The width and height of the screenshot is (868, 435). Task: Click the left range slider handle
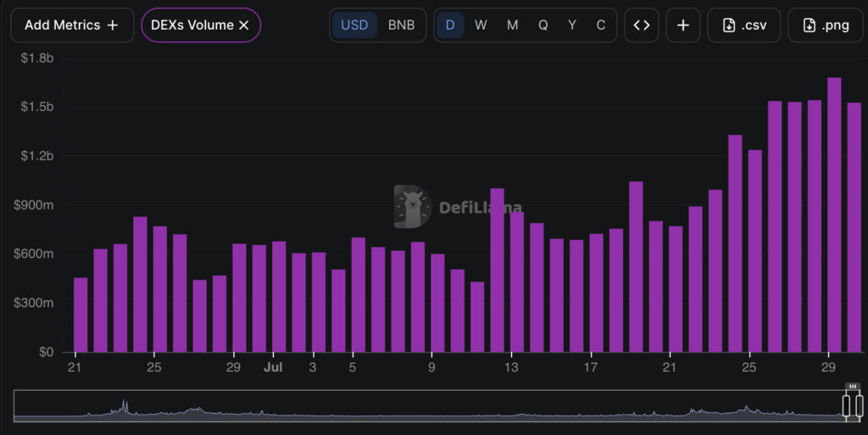[847, 405]
